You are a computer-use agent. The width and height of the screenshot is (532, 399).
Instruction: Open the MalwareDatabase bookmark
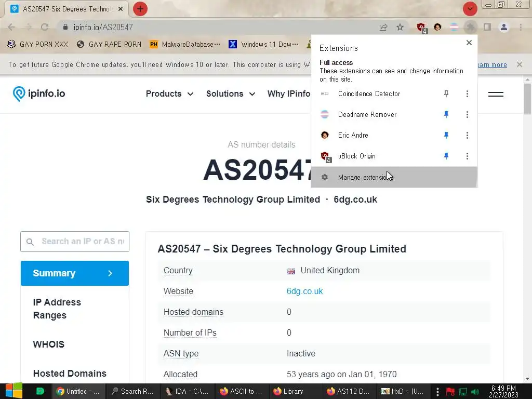pos(185,44)
